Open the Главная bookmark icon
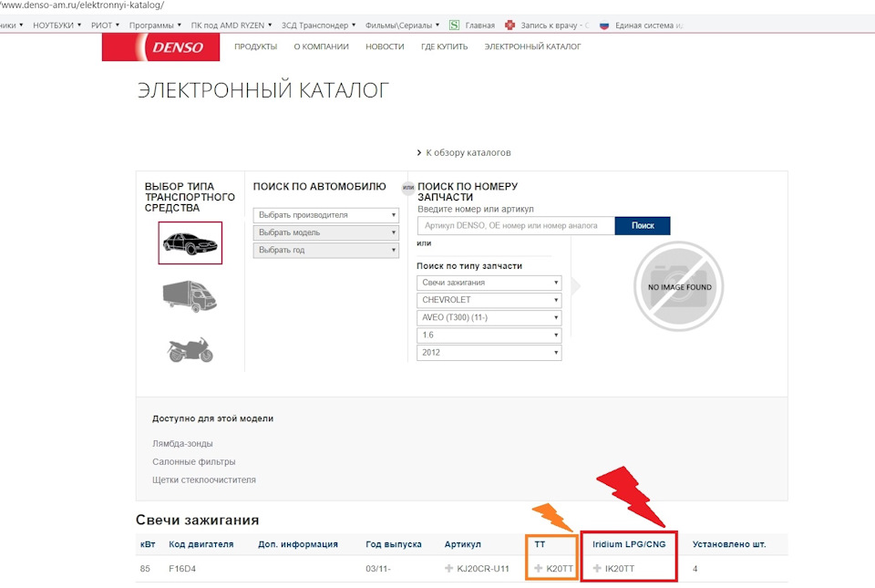 tap(455, 26)
